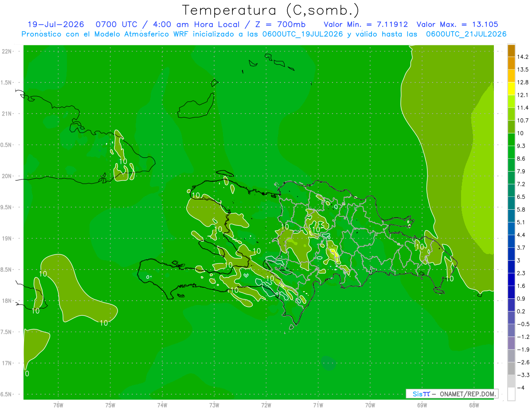Click the '74W' longitude axis label
Viewport: 532px width, 411px height.
click(162, 405)
